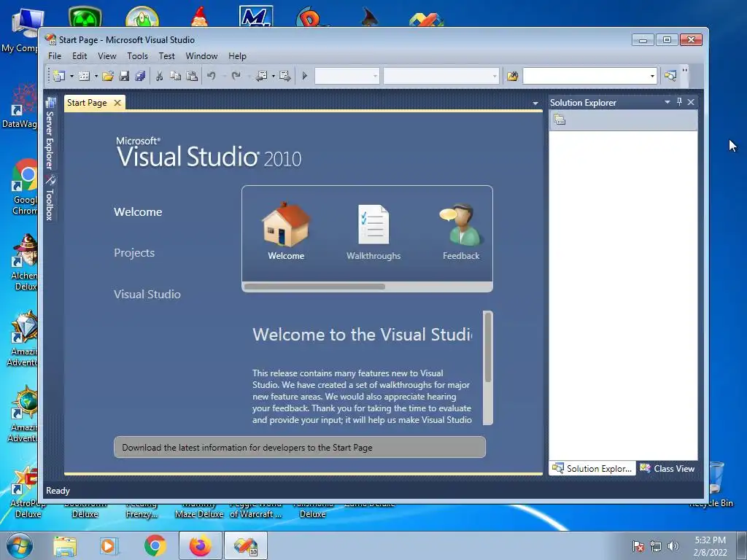747x560 pixels.
Task: Open the Tools menu
Action: click(137, 56)
